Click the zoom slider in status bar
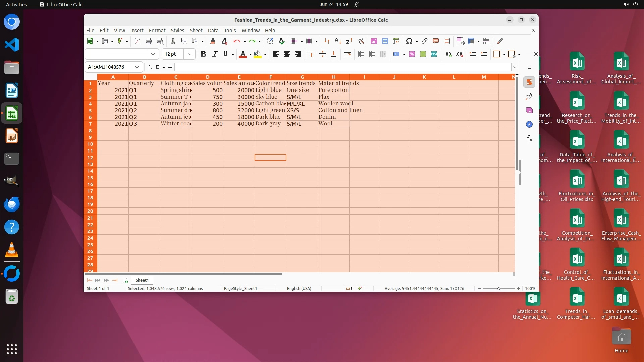Viewport: 644px width, 362px height. tap(498, 288)
